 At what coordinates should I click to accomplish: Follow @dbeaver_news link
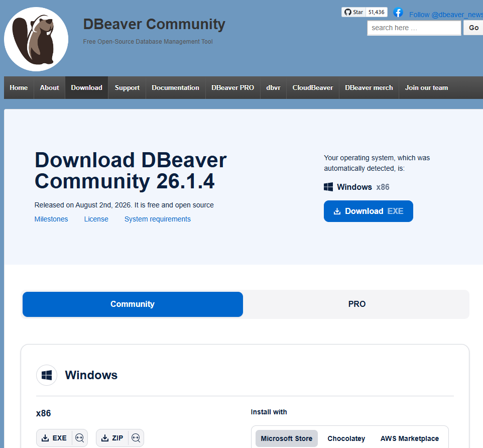[x=446, y=15]
